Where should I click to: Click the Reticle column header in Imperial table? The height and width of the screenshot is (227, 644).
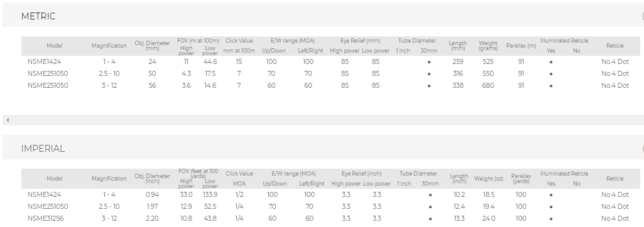pos(615,179)
